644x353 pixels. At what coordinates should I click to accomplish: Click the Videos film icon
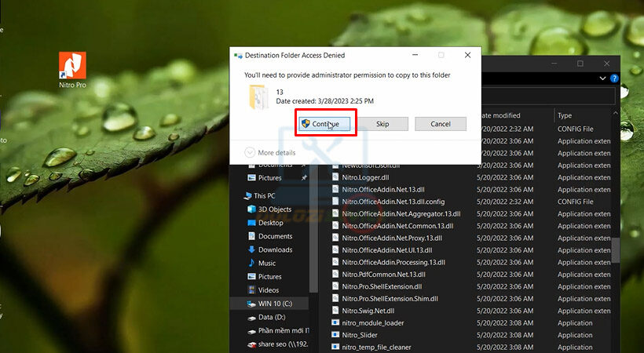(x=251, y=290)
